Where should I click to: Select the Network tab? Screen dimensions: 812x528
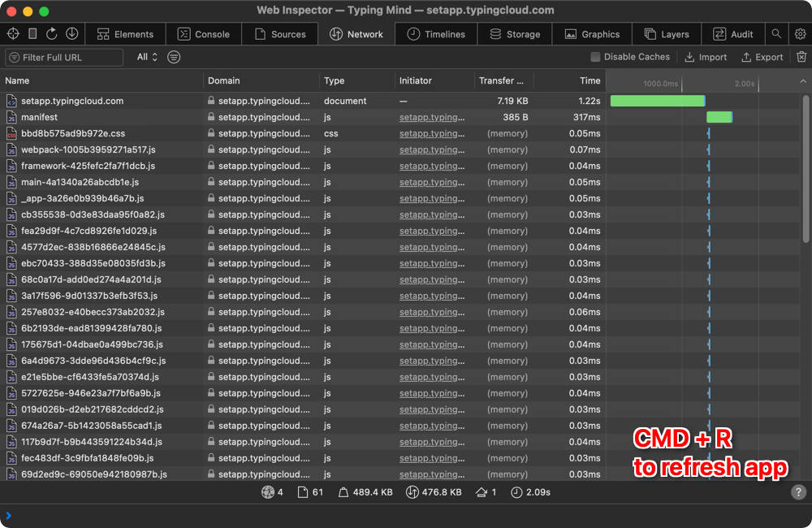[x=356, y=34]
